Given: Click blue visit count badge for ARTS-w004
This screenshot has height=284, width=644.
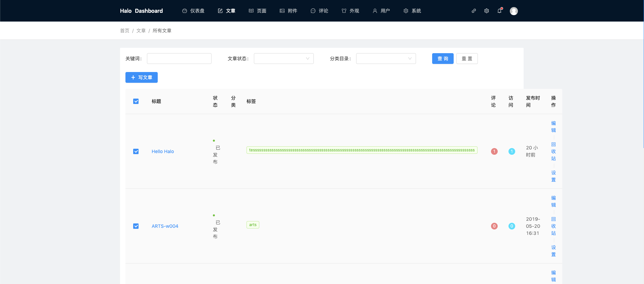Looking at the screenshot, I should (512, 226).
